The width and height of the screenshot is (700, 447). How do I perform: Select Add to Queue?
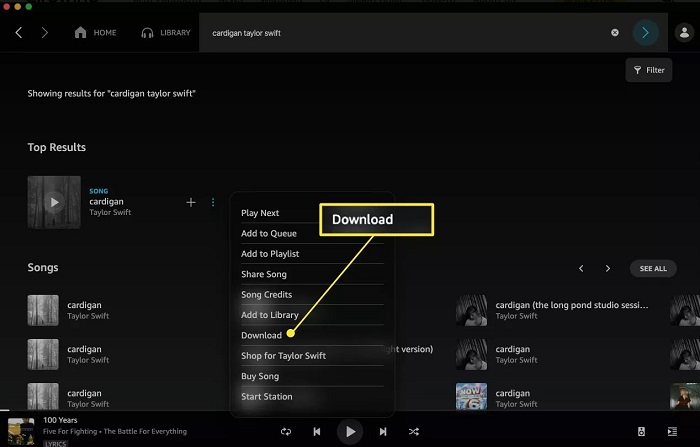coord(269,233)
